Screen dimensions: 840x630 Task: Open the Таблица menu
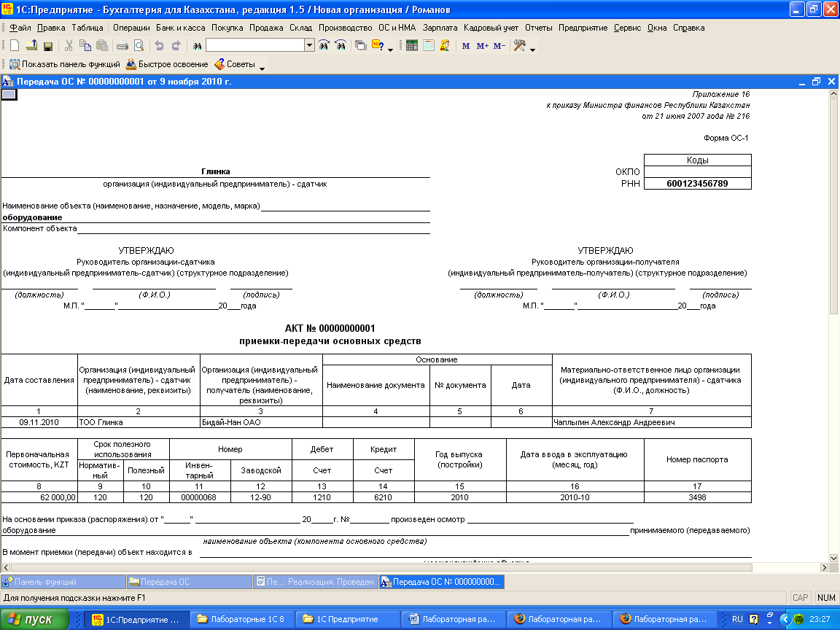click(87, 28)
